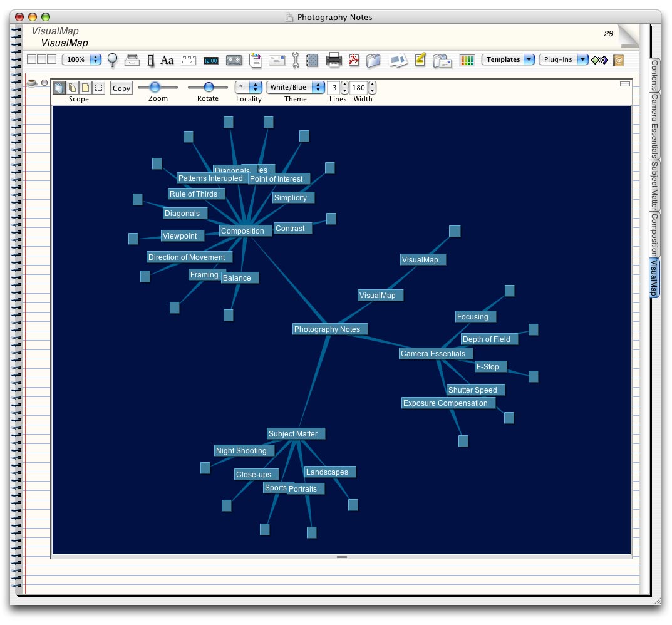Click the blue folder icon in toolbar

pyautogui.click(x=373, y=61)
